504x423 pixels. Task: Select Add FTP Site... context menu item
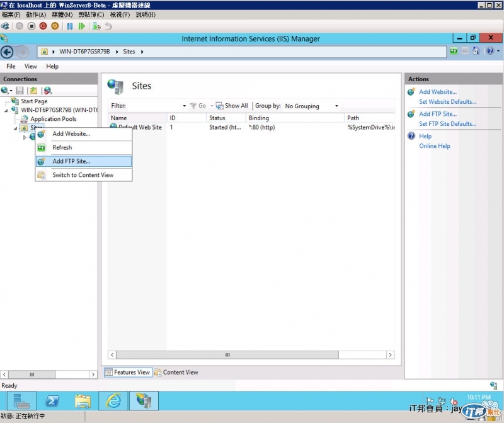click(84, 161)
